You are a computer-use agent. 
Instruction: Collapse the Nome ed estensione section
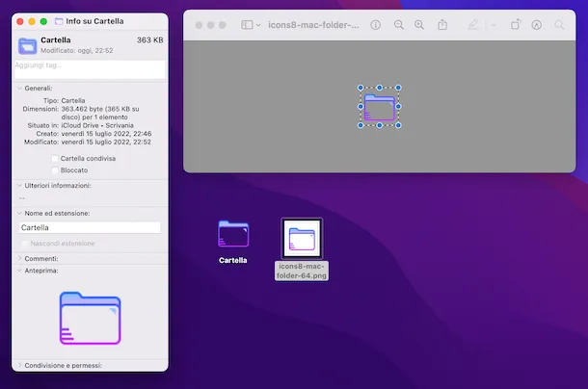coord(19,213)
